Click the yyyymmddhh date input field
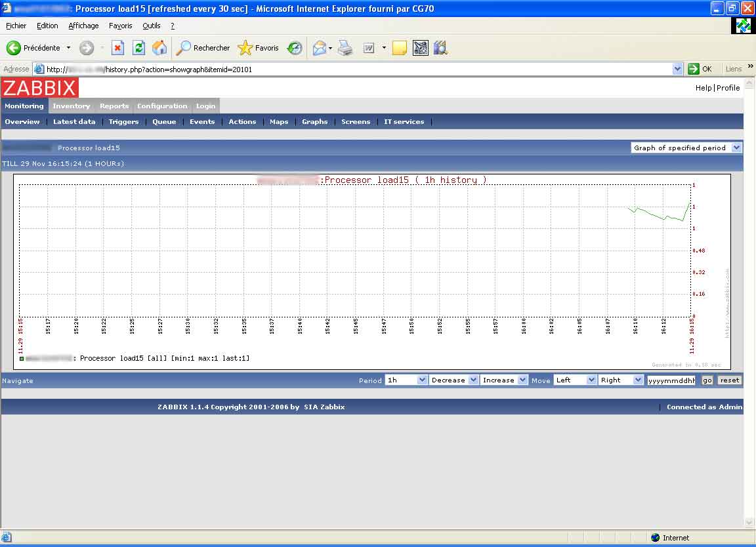Viewport: 756px width, 547px height. pyautogui.click(x=672, y=380)
